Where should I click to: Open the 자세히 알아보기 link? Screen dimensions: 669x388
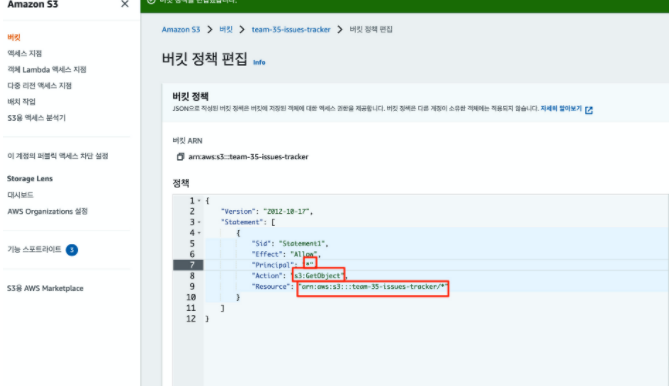561,109
